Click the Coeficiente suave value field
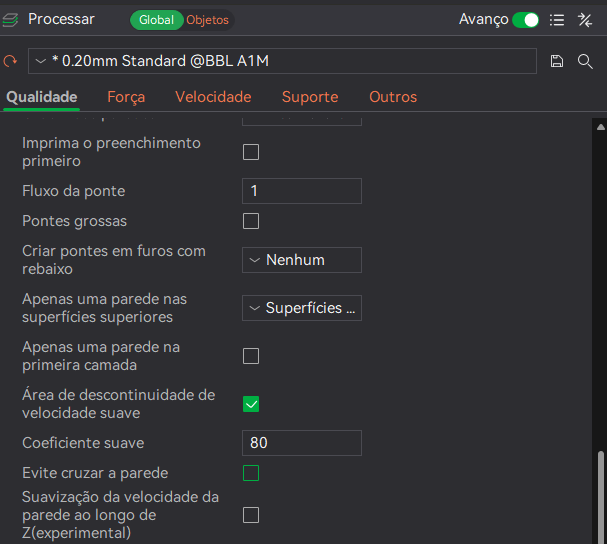This screenshot has width=607, height=544. click(302, 443)
